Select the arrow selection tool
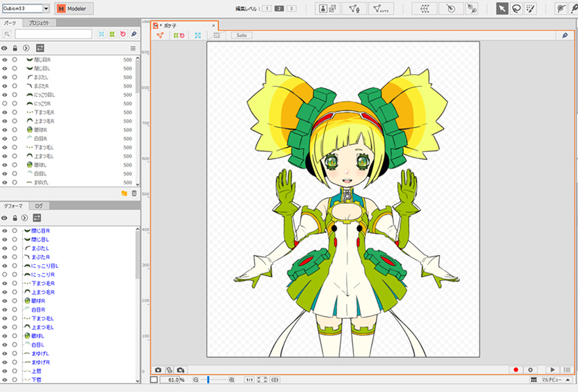Screen dimensions: 578x392 [502, 8]
